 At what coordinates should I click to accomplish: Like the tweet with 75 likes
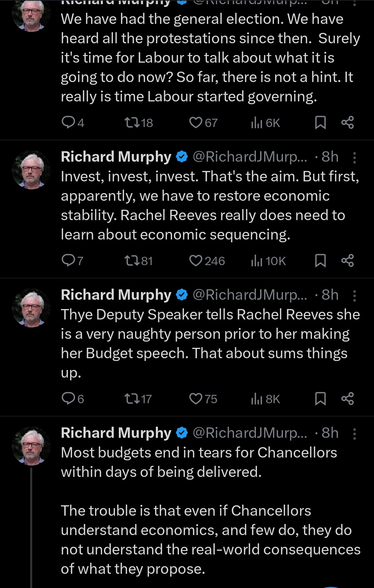coord(196,399)
